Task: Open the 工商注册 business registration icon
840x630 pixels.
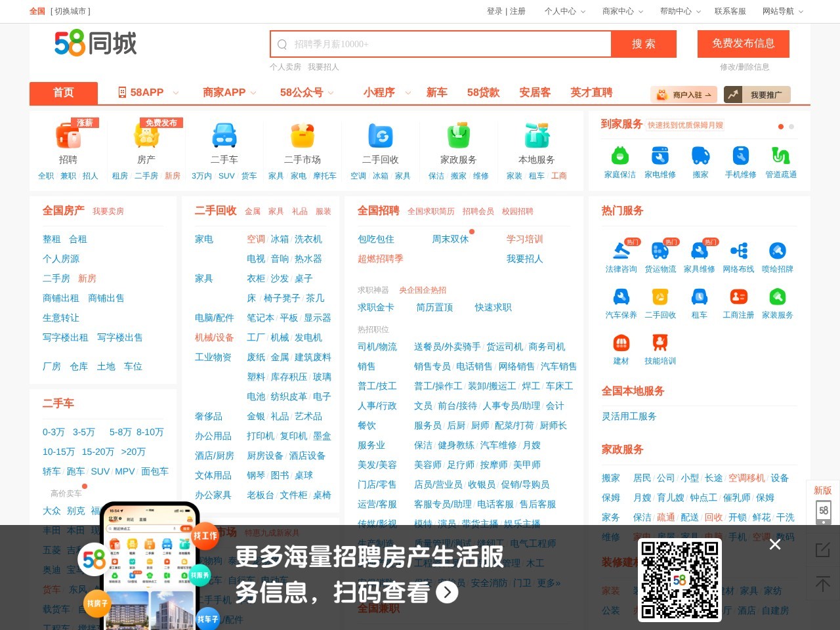Action: [x=739, y=297]
